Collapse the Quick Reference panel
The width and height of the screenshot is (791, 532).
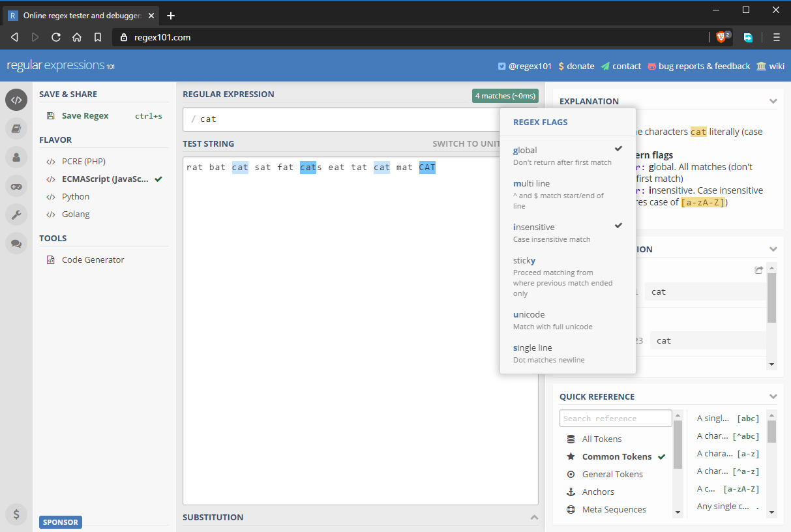773,396
